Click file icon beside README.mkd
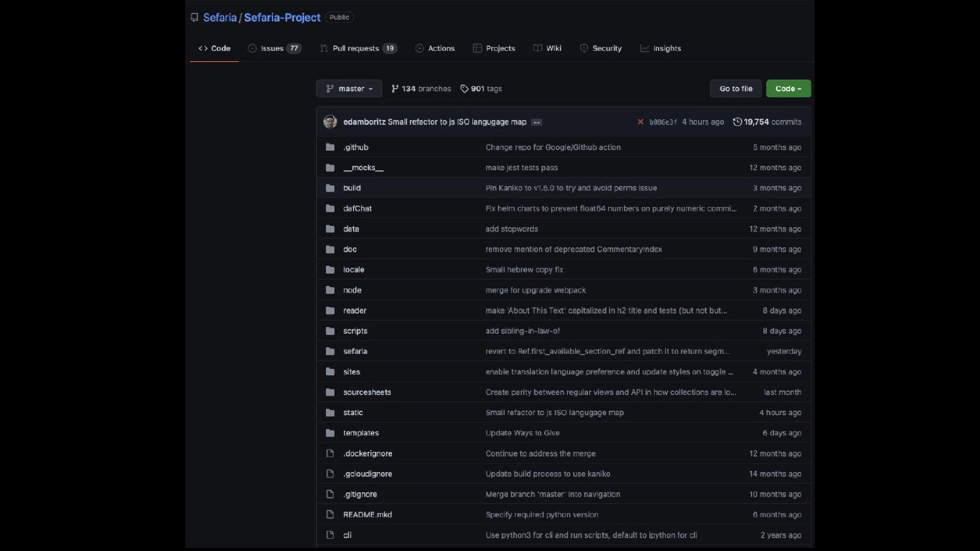The image size is (980, 551). pyautogui.click(x=330, y=514)
